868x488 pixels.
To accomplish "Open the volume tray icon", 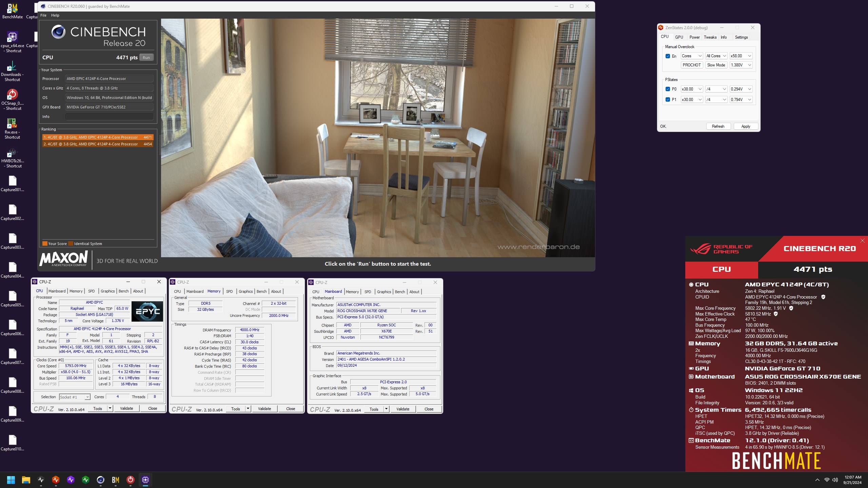I will [x=835, y=480].
